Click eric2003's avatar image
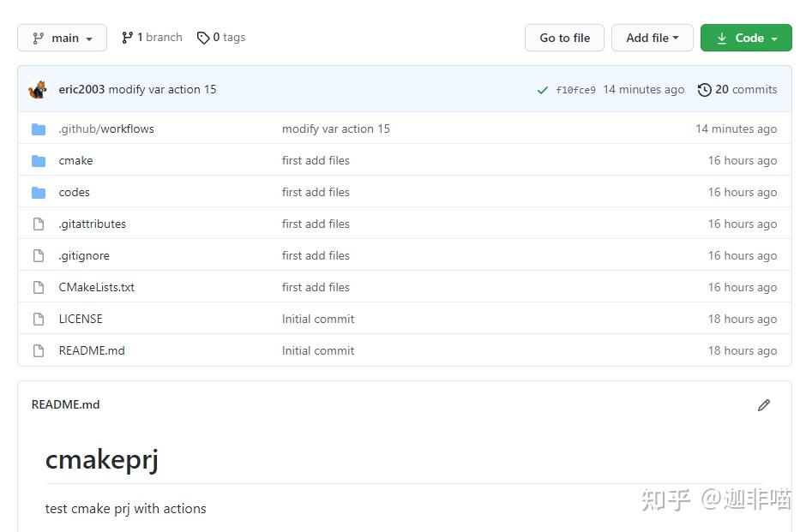 click(39, 90)
